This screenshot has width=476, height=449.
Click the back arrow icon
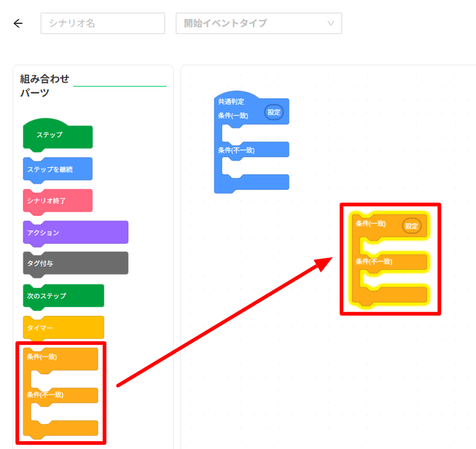[x=18, y=23]
